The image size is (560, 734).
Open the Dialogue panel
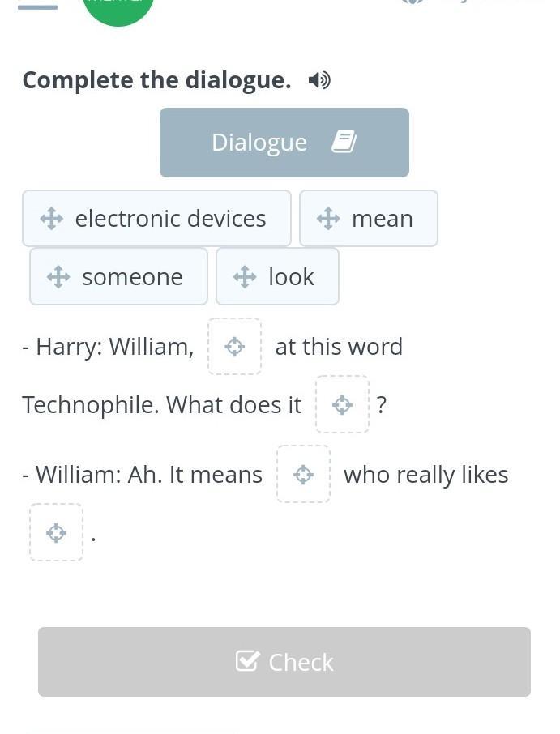(284, 143)
